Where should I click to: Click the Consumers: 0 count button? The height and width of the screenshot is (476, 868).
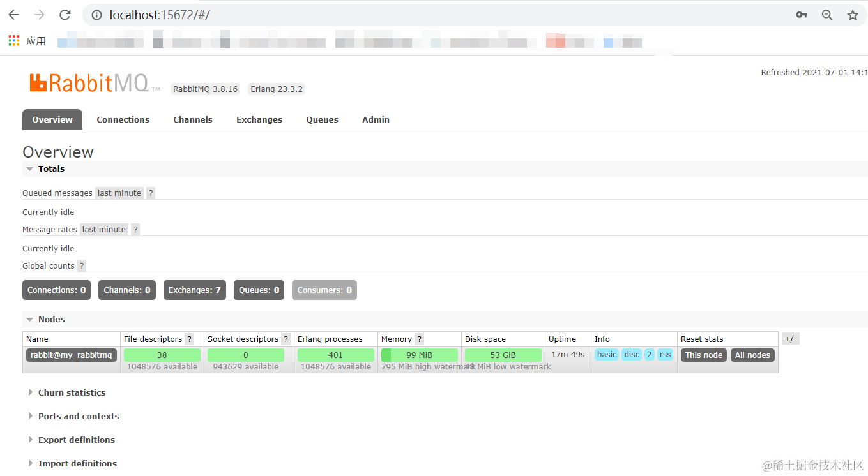(324, 290)
